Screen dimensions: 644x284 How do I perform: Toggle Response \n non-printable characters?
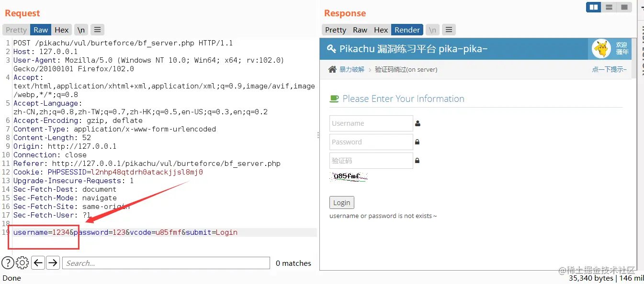click(432, 30)
